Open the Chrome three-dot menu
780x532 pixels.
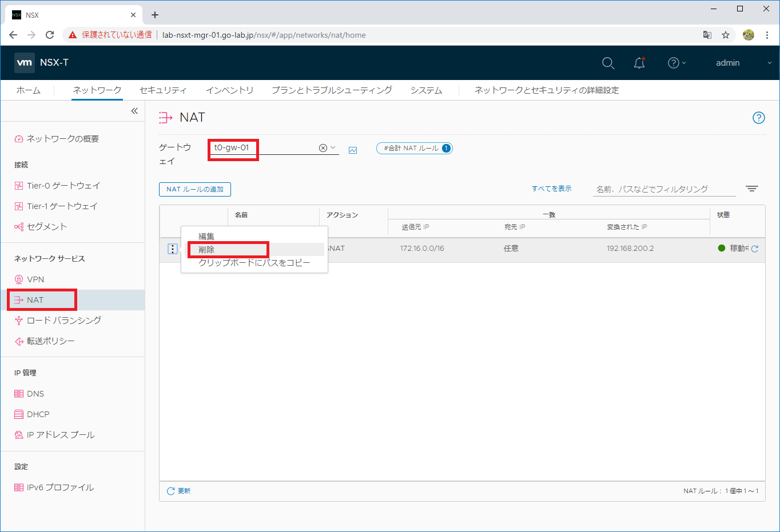click(767, 35)
